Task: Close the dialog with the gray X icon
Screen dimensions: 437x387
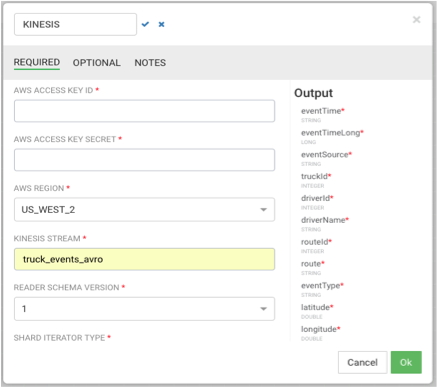Action: coord(416,20)
